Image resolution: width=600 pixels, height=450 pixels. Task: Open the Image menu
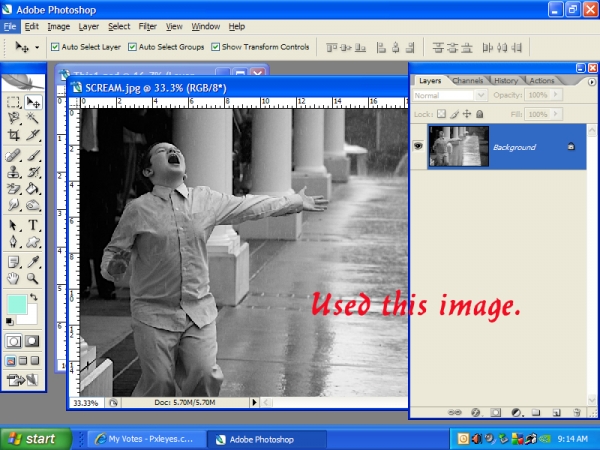point(59,26)
